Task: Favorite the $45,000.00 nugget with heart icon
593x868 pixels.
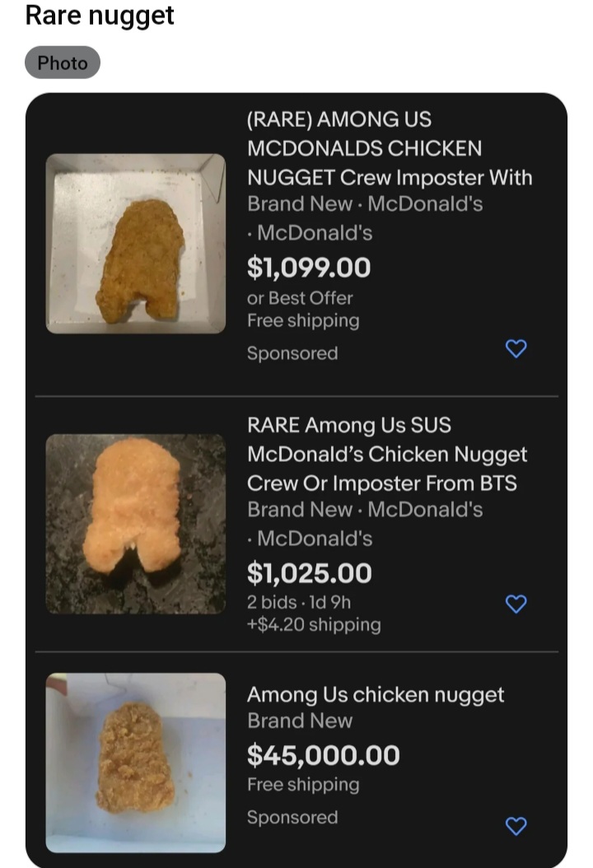Action: coord(516,826)
